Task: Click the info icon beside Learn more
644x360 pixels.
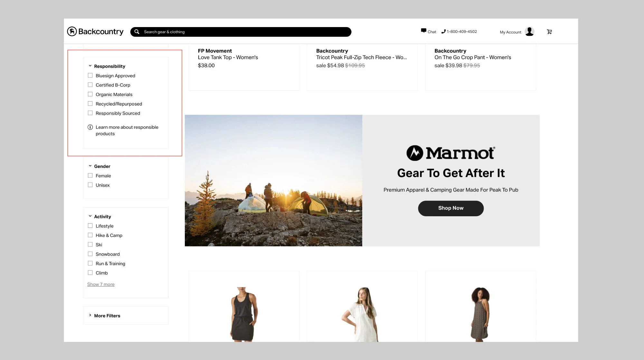Action: coord(90,127)
